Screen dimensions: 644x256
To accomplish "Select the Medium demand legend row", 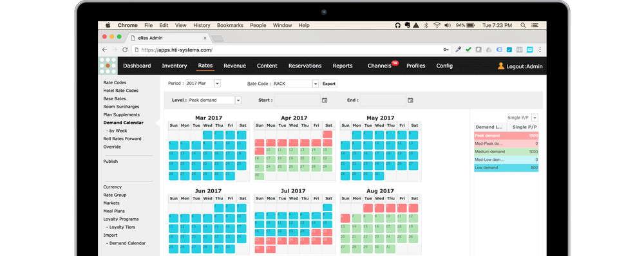I will click(506, 152).
